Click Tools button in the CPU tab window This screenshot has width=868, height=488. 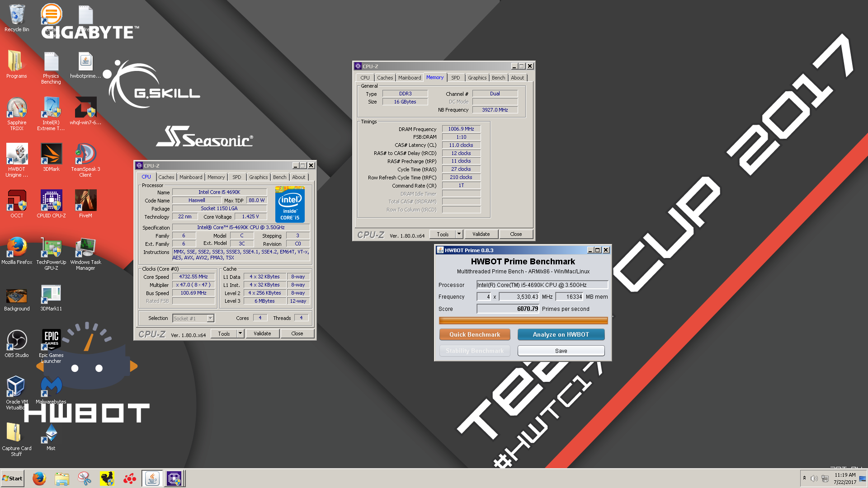(x=224, y=333)
